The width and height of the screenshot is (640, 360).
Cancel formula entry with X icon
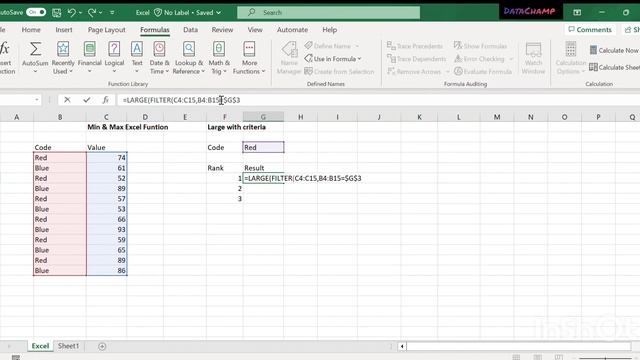click(x=67, y=100)
